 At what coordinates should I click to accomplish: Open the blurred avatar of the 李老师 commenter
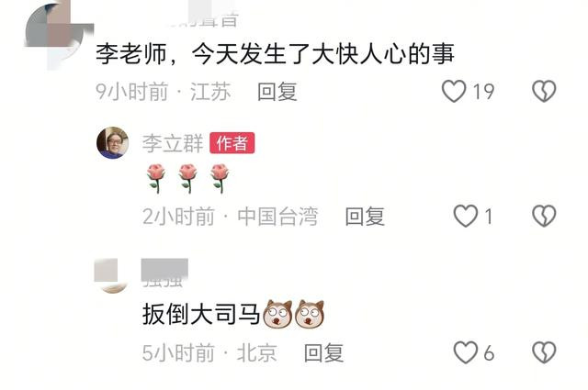[x=56, y=36]
